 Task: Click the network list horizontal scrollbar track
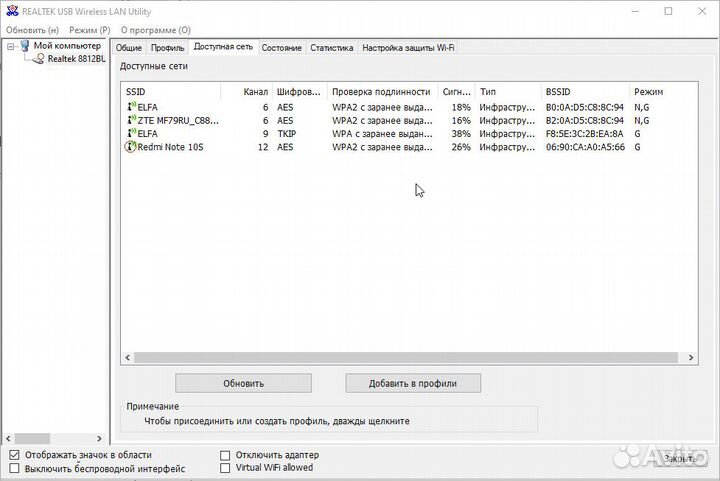pos(406,357)
